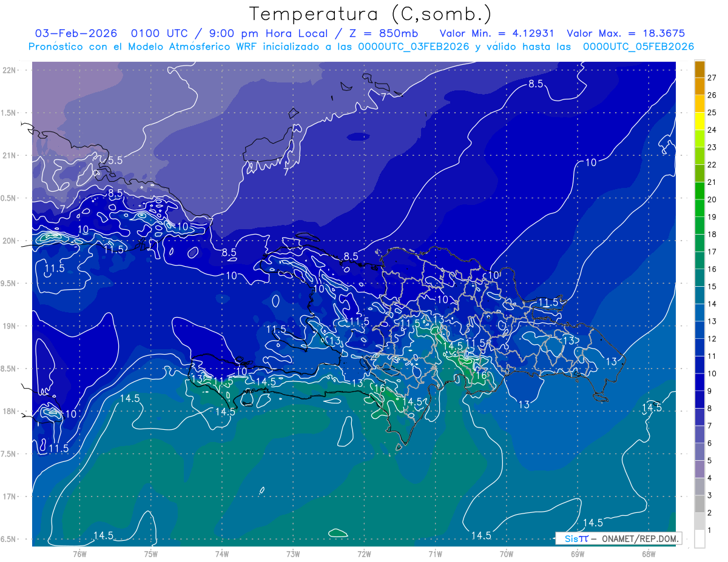Click the "19N" latitude axis label
728x562 pixels.
[x=9, y=326]
